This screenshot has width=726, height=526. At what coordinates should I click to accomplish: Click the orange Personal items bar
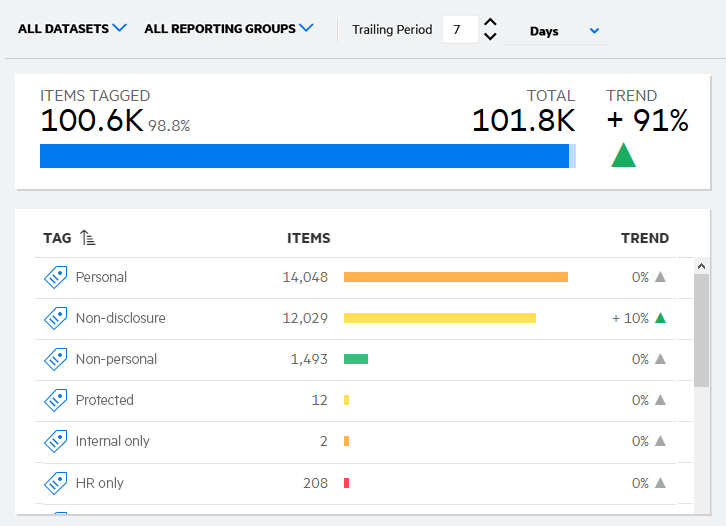(455, 277)
